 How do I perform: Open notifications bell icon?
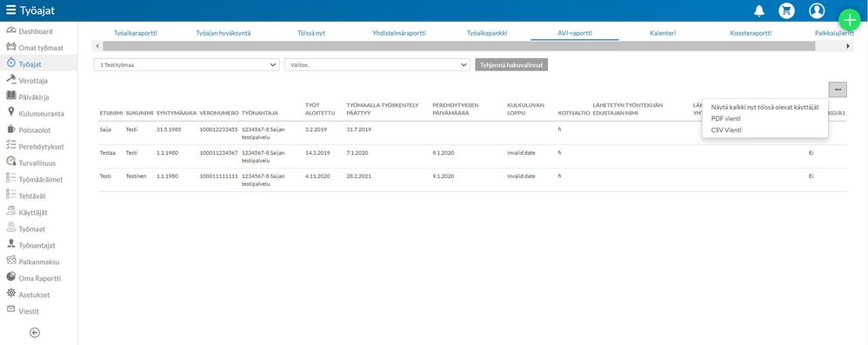pyautogui.click(x=759, y=10)
